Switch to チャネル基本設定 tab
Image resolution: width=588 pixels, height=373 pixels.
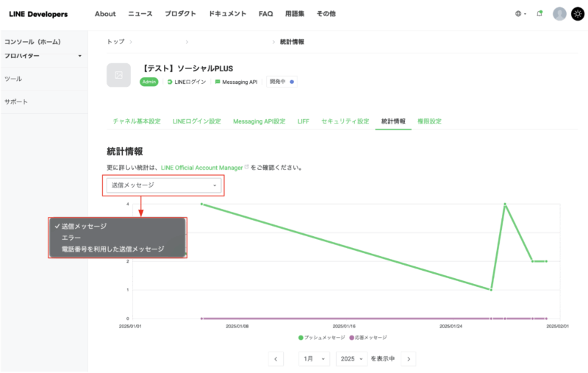pyautogui.click(x=137, y=121)
